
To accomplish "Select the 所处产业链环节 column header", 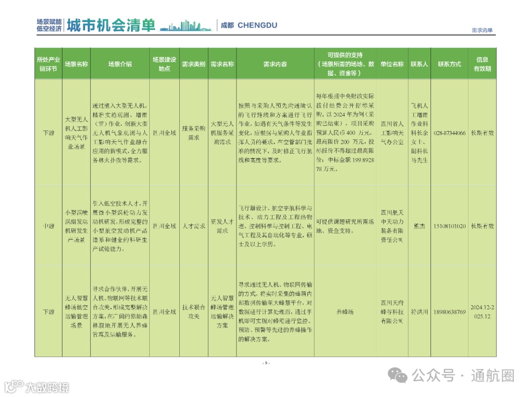I will point(48,64).
